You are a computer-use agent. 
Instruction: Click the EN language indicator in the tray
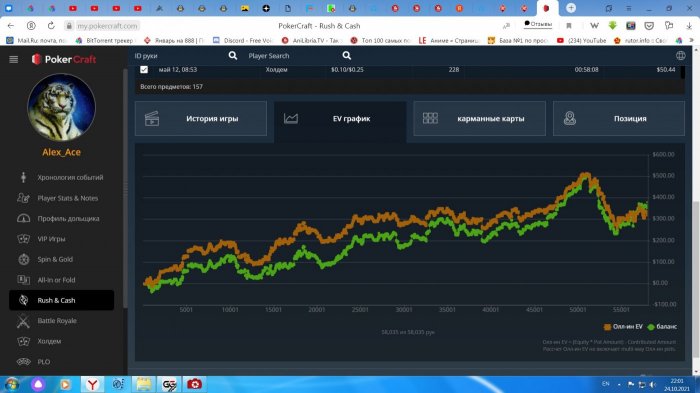[606, 384]
